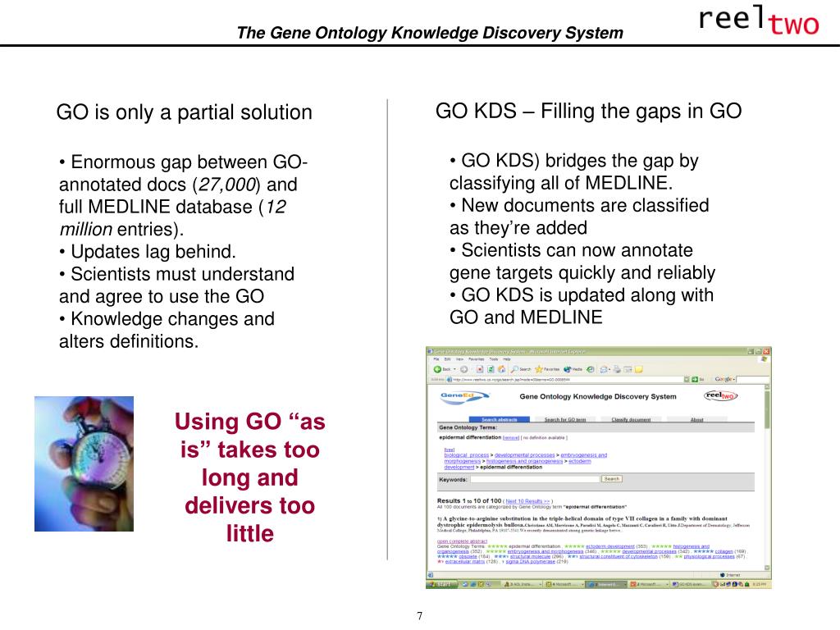Click the Stop icon in browser toolbar

480,369
